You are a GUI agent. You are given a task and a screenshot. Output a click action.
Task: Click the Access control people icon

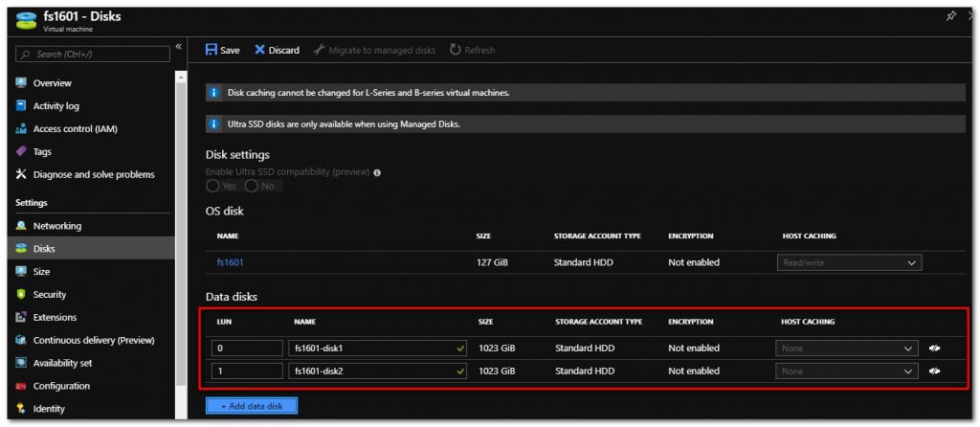tap(21, 129)
